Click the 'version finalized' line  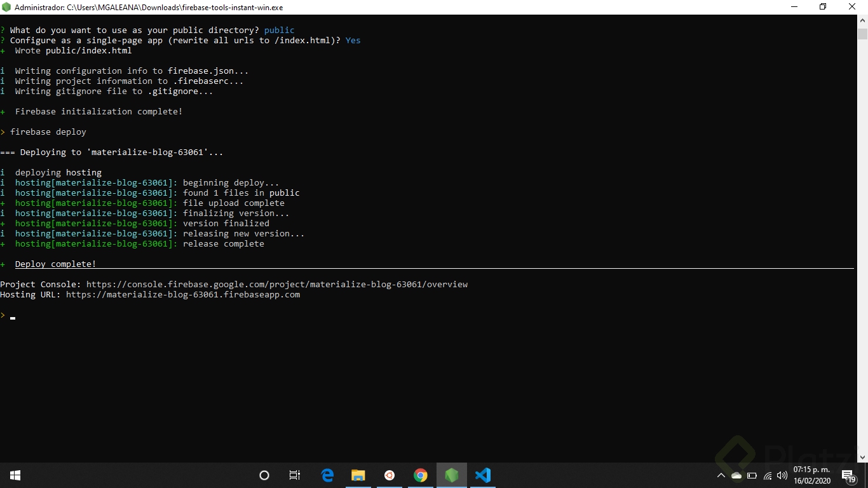(142, 223)
